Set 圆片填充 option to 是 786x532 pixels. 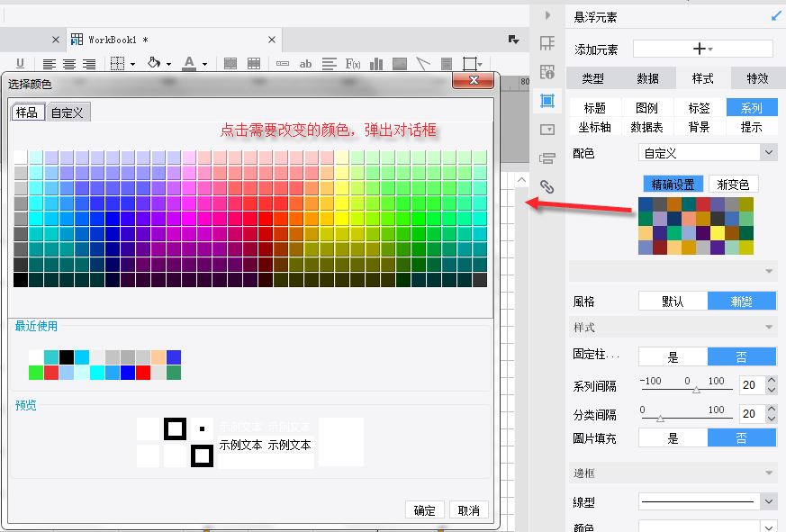(x=673, y=438)
